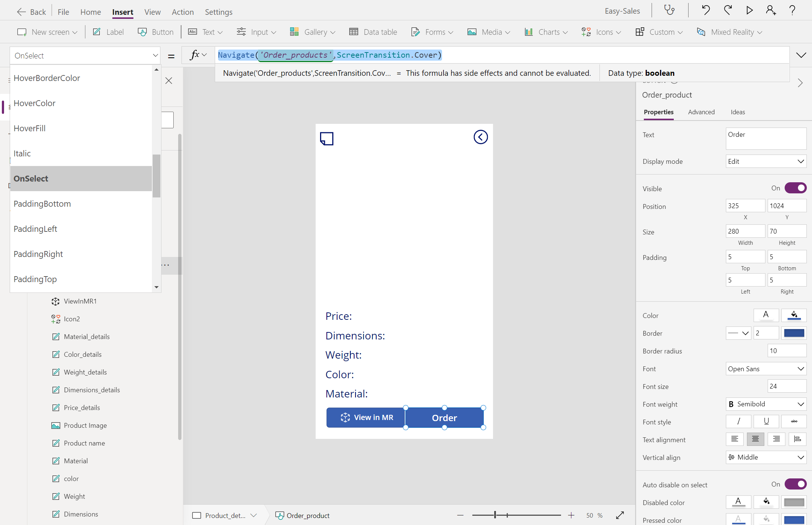Click the underline font style icon
Viewport: 812px width, 525px height.
pyautogui.click(x=766, y=421)
